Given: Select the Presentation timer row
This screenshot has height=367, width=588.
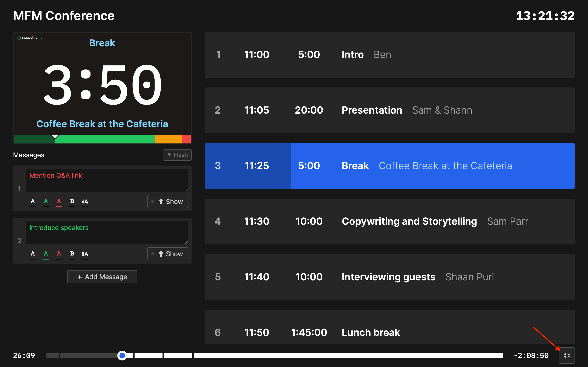Looking at the screenshot, I should 390,110.
